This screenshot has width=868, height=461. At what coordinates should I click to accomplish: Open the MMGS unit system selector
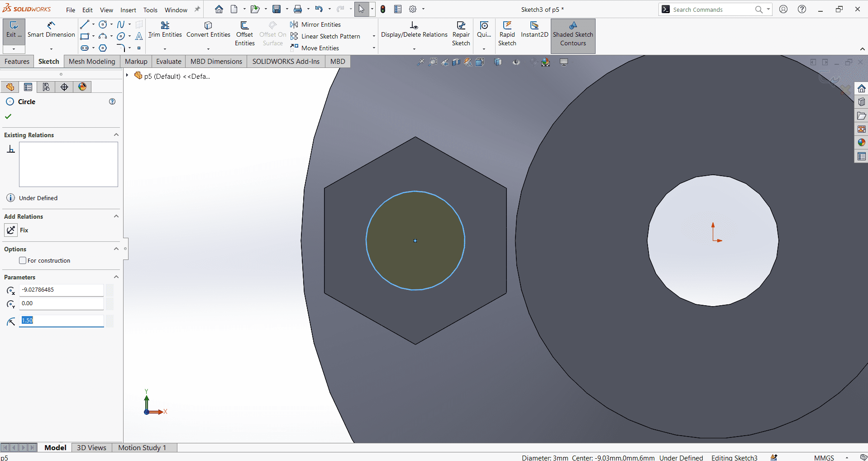coord(824,457)
